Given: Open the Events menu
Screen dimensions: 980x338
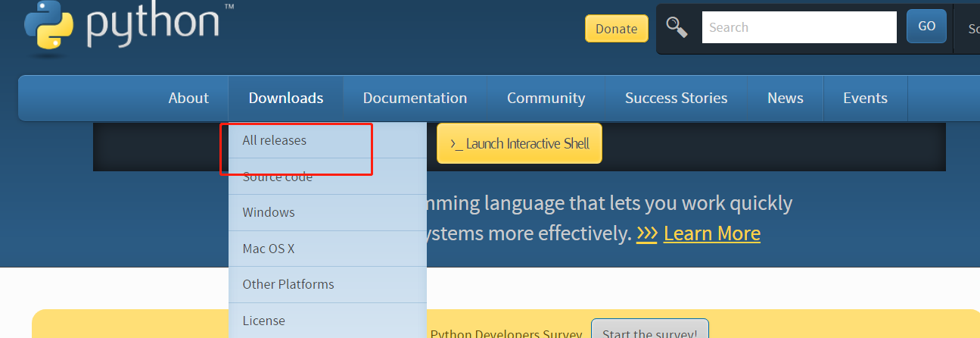Looking at the screenshot, I should tap(865, 98).
